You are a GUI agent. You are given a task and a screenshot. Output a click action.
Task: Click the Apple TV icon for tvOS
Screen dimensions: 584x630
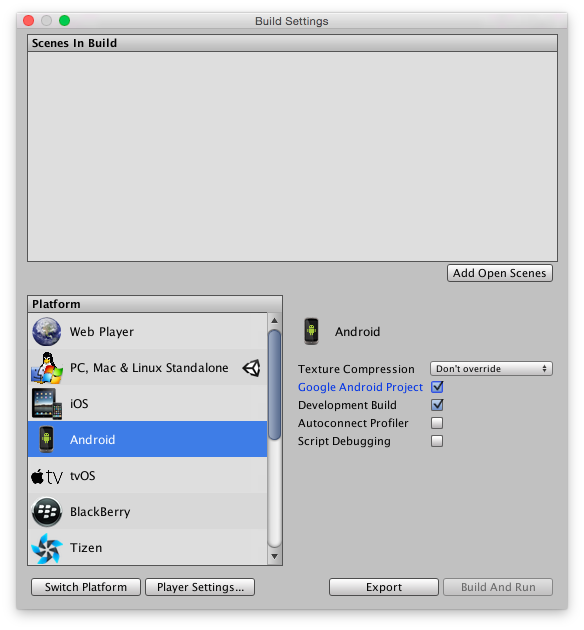(x=47, y=477)
